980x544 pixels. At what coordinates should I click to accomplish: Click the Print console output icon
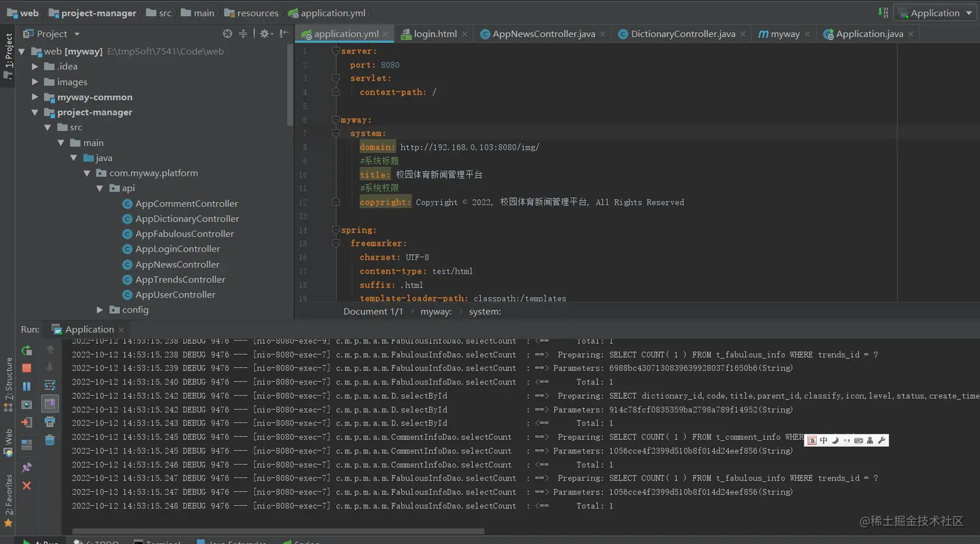click(50, 422)
